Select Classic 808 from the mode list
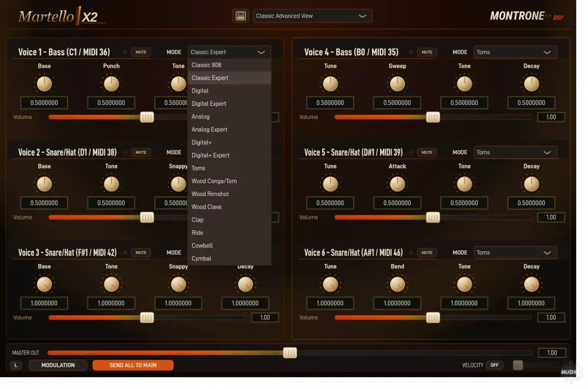This screenshot has height=389, width=588. coord(229,65)
